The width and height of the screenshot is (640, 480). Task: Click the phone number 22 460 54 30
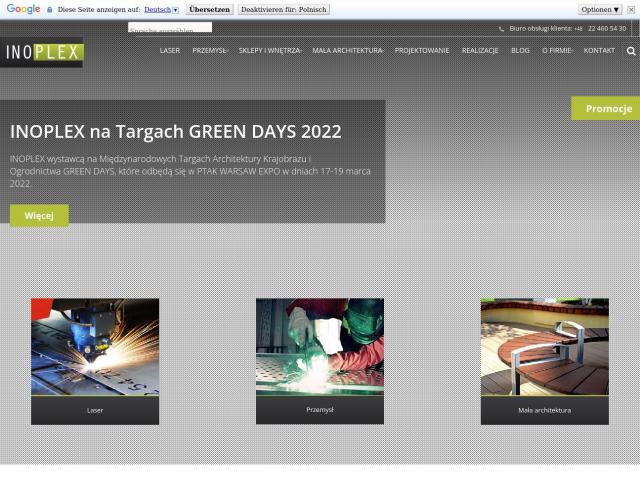[607, 29]
